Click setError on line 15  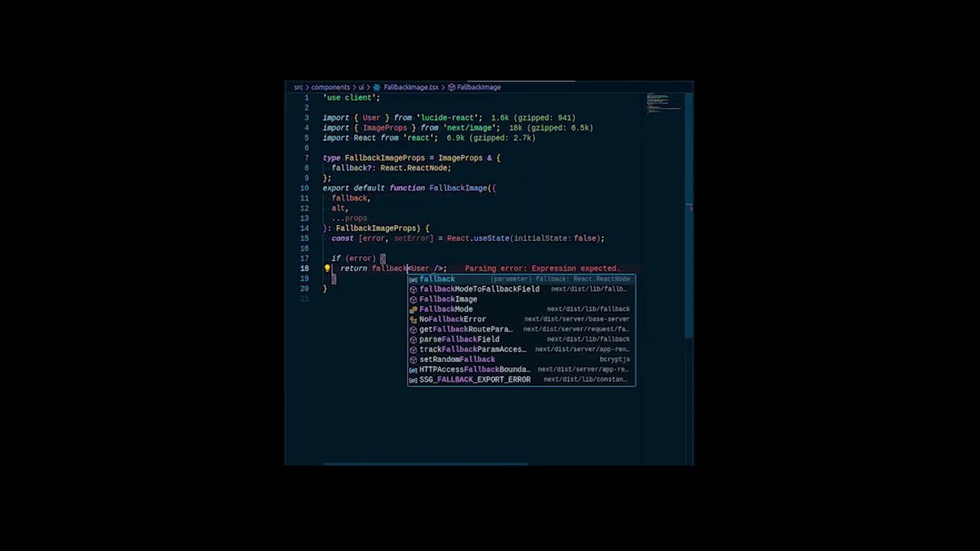tap(411, 239)
